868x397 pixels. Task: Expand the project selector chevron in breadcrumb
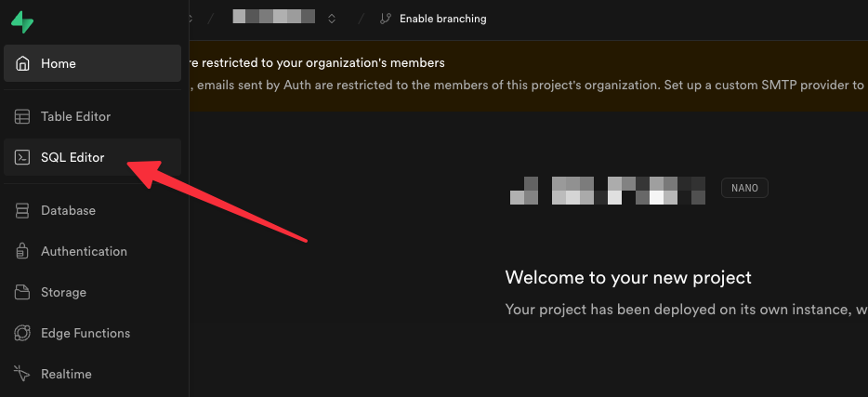pyautogui.click(x=332, y=19)
